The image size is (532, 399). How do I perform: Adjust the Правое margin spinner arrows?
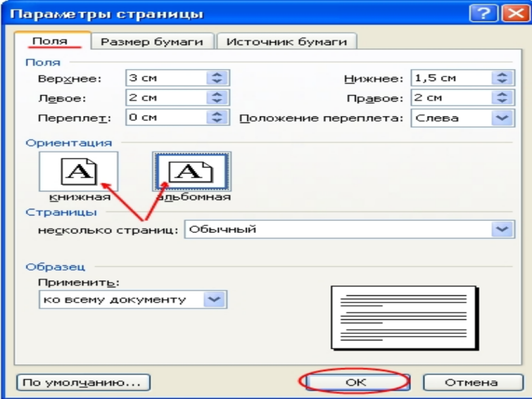pyautogui.click(x=502, y=98)
